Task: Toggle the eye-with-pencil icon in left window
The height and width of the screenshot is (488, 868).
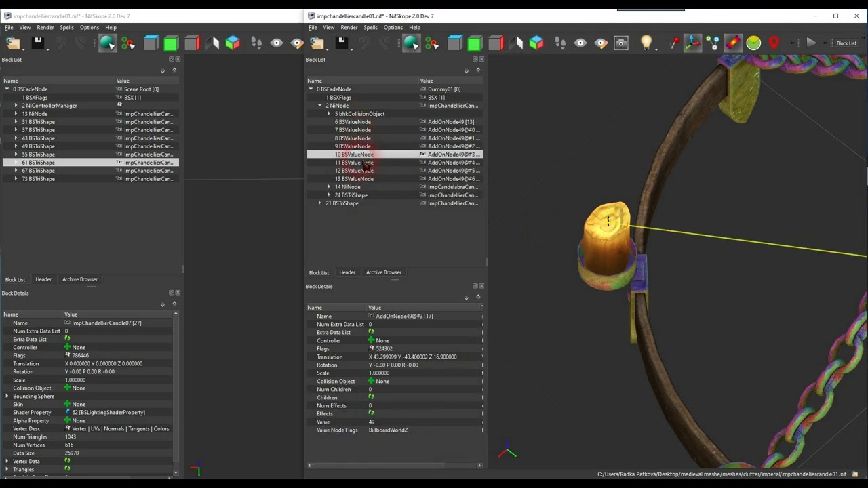Action: tap(297, 43)
